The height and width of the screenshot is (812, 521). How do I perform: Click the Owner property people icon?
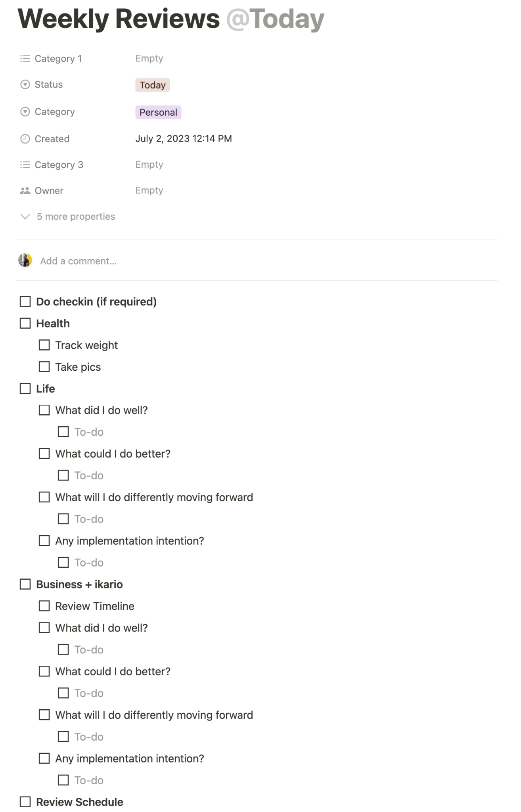[x=25, y=191]
